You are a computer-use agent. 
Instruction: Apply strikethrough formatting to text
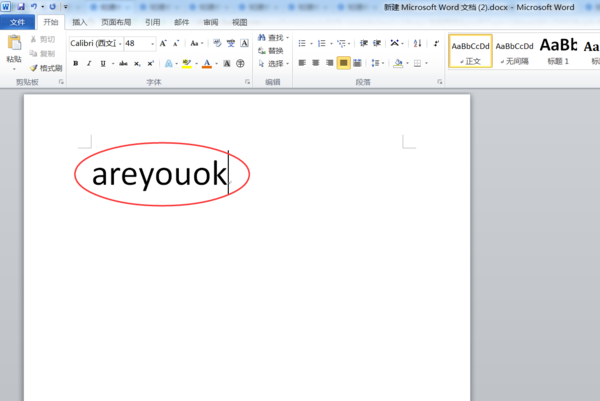(122, 63)
